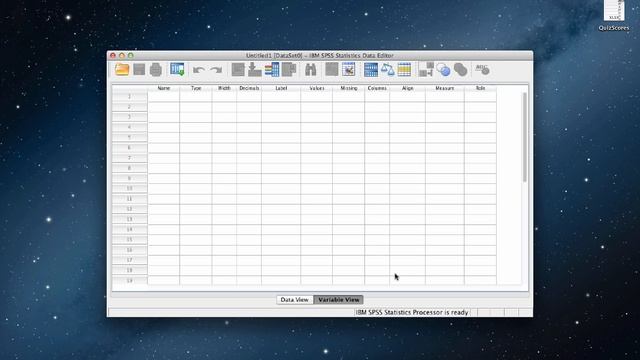
Task: Click the Columns column header
Action: tap(377, 88)
